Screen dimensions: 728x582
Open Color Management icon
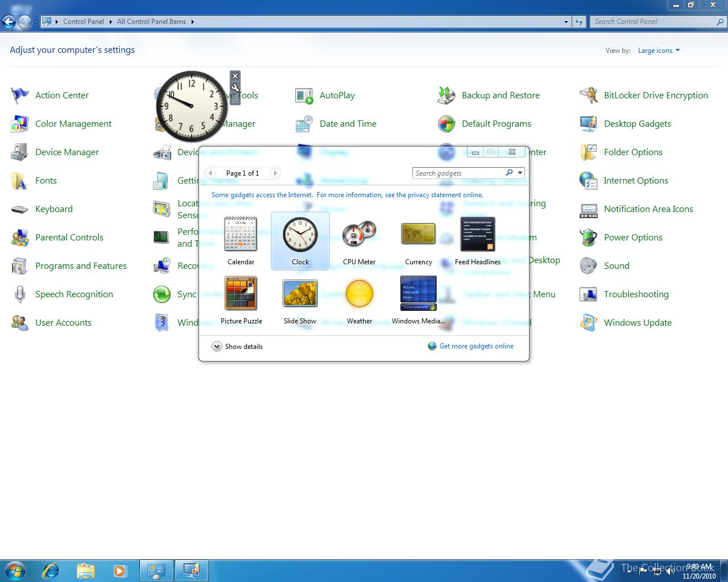[20, 123]
